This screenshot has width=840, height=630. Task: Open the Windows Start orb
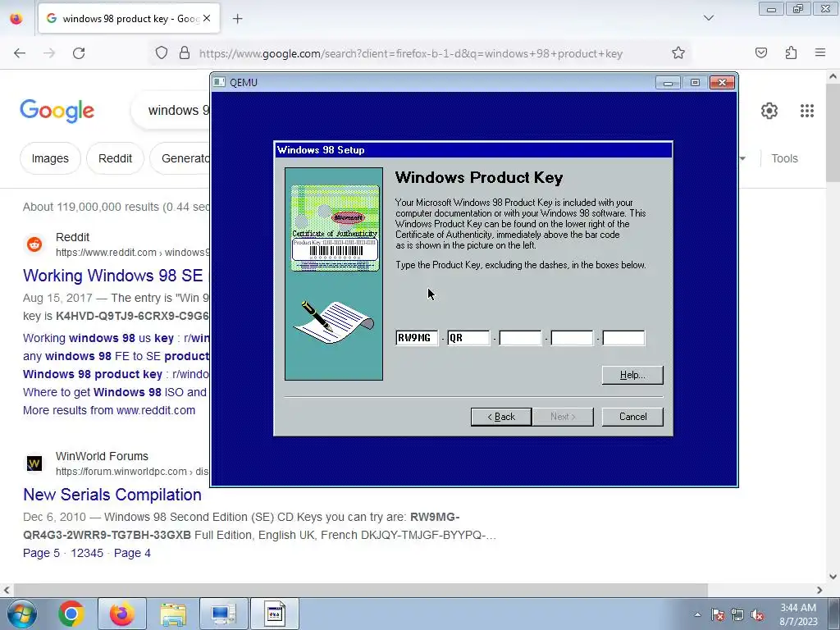pos(21,614)
